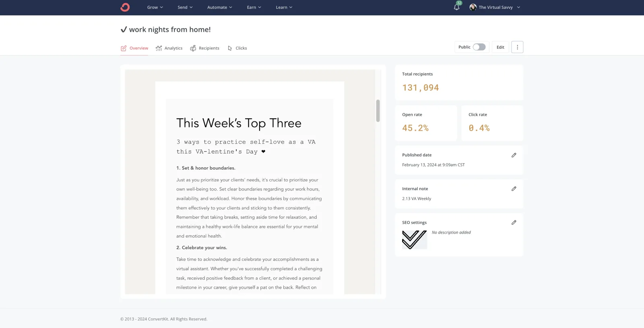Screen dimensions: 644x328
Task: Click the account profile avatar
Action: coord(473,7)
